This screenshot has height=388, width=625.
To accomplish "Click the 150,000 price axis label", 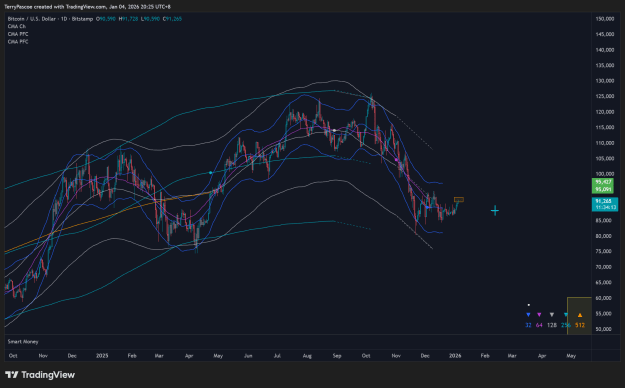I will (605, 19).
